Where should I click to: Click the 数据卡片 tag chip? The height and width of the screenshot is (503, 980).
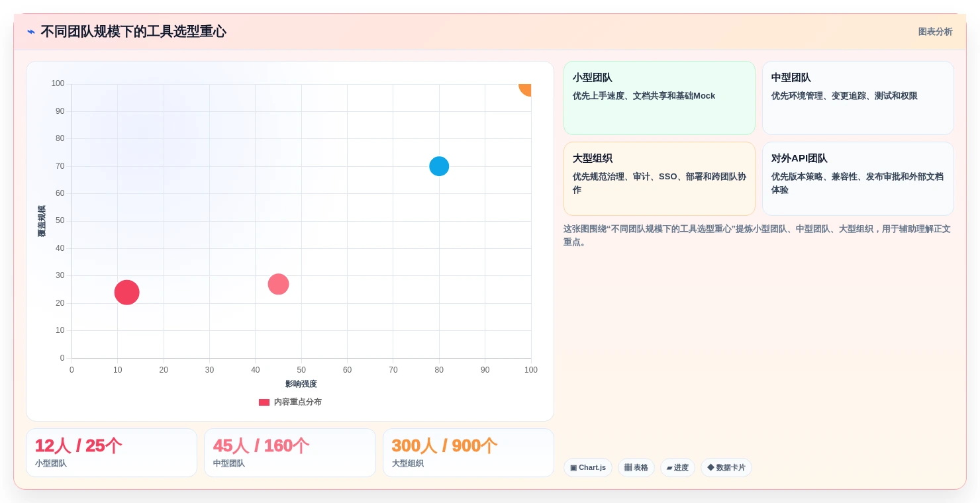726,467
